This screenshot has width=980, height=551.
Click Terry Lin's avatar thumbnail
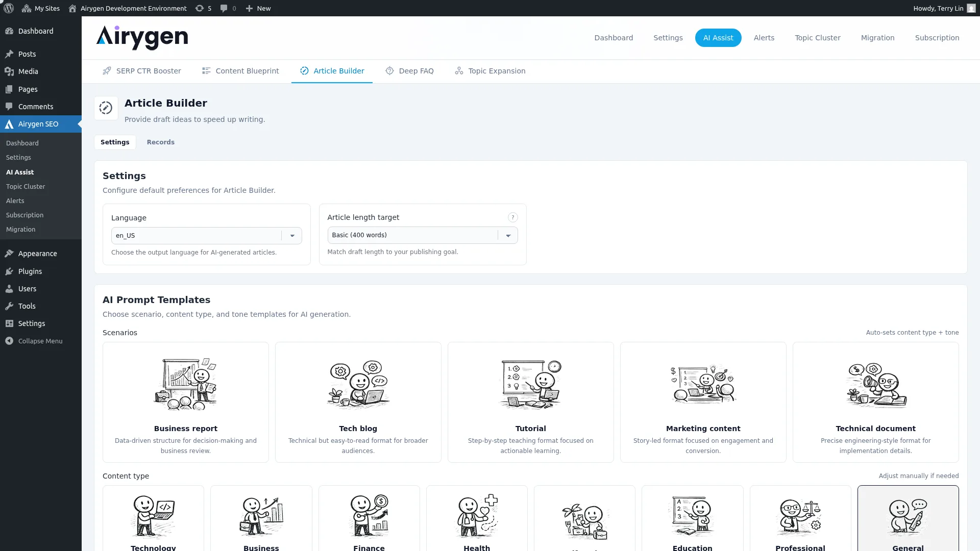(x=971, y=8)
